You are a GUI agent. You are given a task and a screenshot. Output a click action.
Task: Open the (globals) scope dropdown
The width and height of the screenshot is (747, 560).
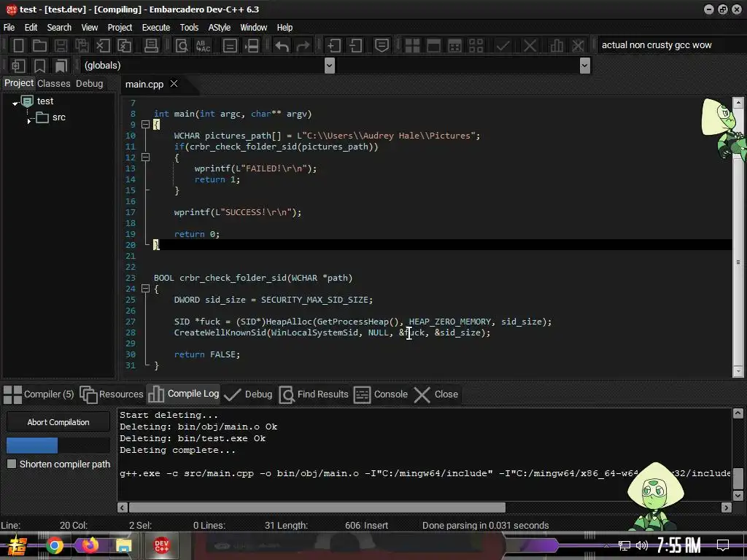pyautogui.click(x=329, y=65)
